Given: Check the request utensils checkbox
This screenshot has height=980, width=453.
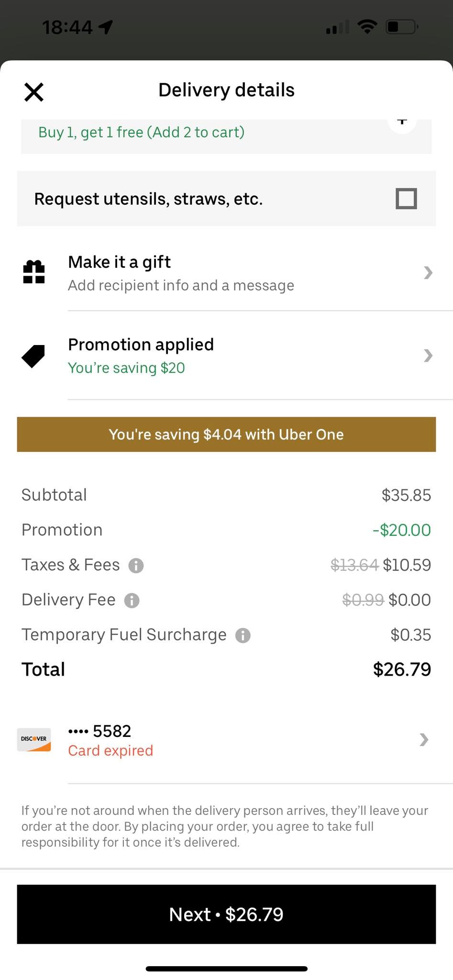Looking at the screenshot, I should (x=406, y=199).
